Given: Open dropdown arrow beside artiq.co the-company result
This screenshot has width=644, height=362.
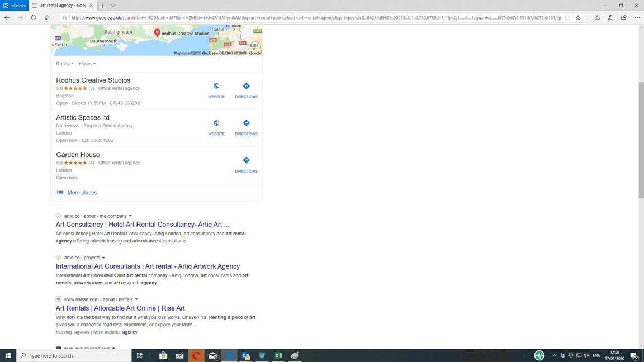Looking at the screenshot, I should tap(130, 216).
